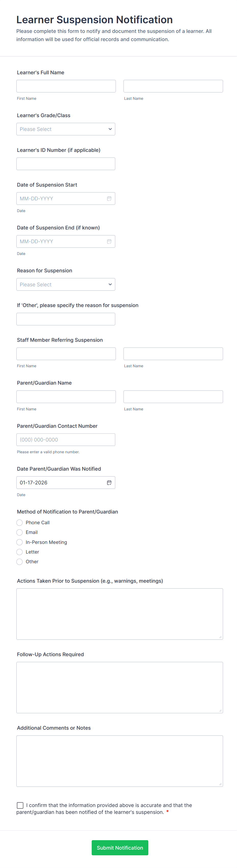Open the Reason for Suspension dropdown

[66, 284]
